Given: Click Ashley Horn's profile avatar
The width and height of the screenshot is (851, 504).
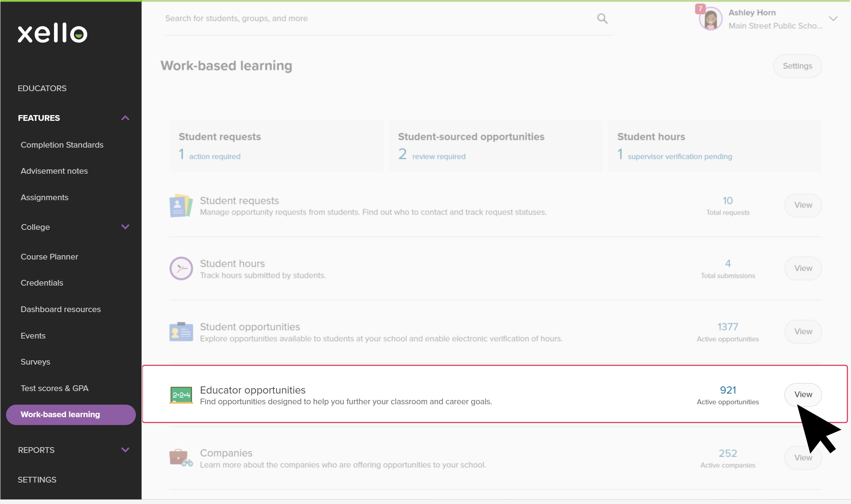Looking at the screenshot, I should [710, 19].
